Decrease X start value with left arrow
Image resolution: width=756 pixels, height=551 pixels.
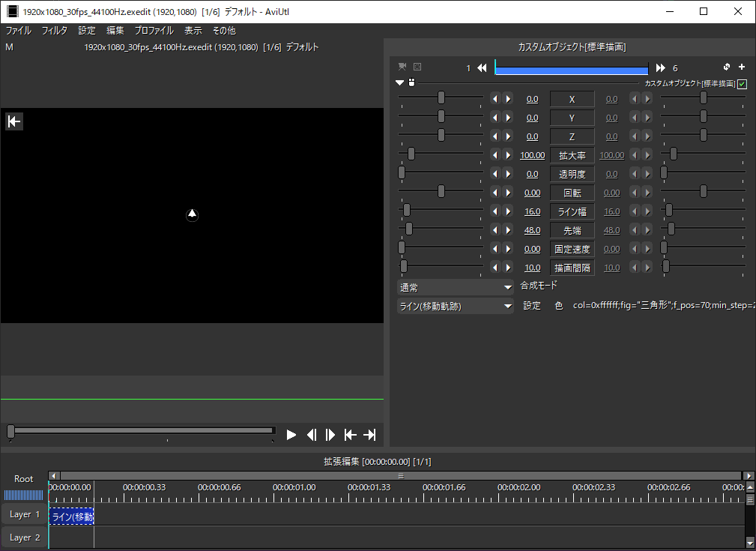click(x=495, y=99)
